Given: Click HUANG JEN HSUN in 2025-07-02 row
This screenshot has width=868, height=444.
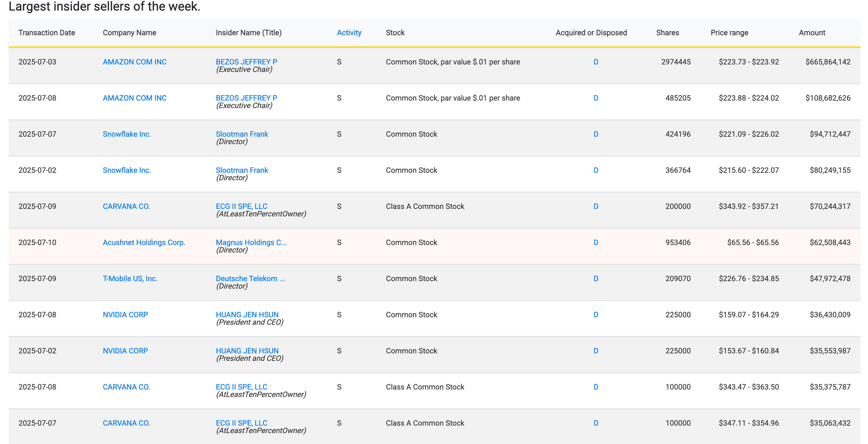Looking at the screenshot, I should click(247, 351).
